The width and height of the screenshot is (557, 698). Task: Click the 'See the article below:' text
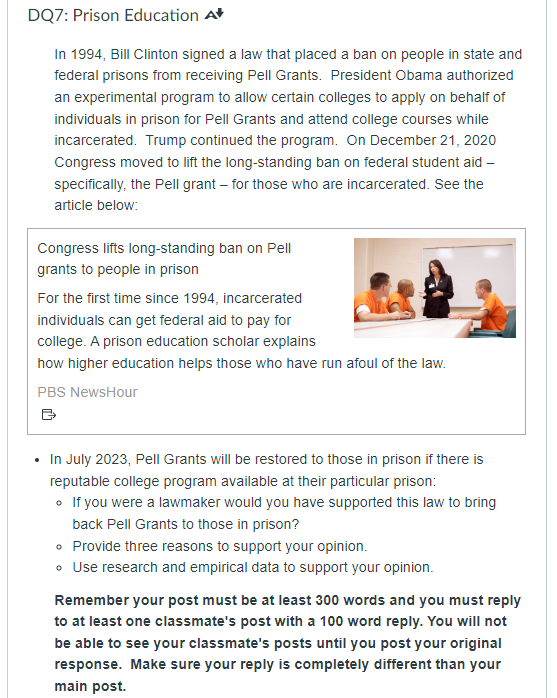(269, 195)
